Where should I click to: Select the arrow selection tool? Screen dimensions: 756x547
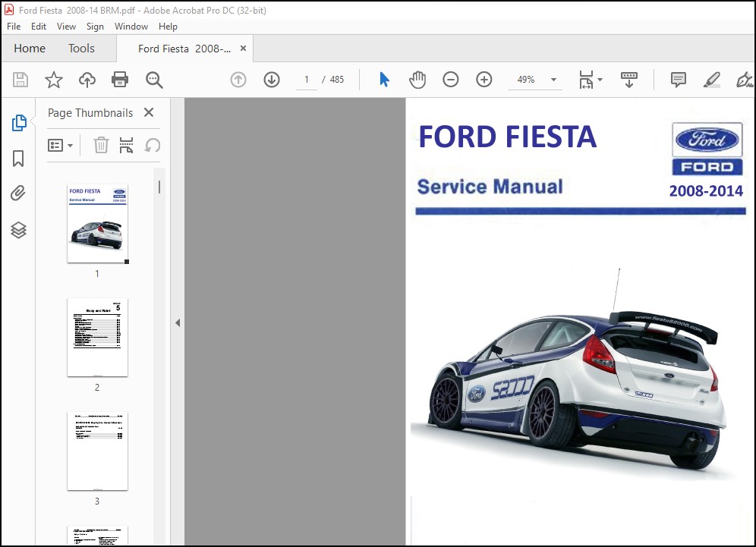pos(384,80)
